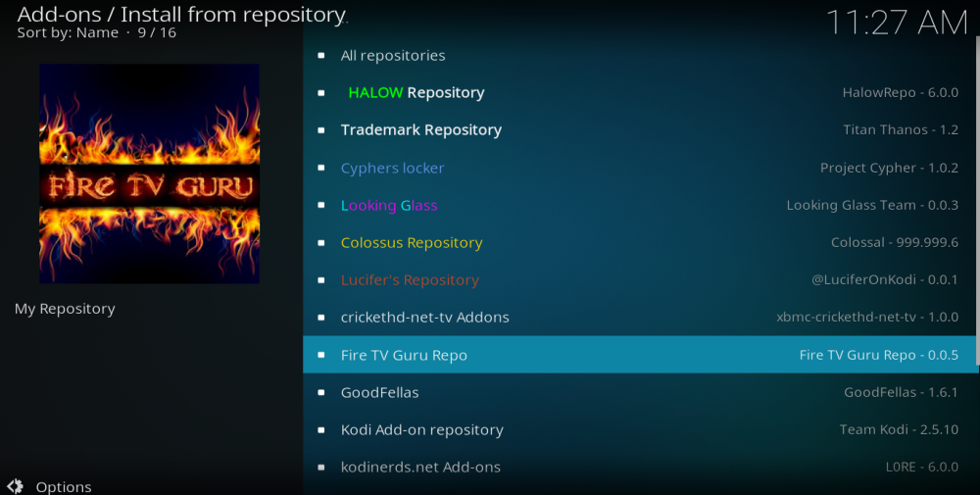Screen dimensions: 980x495
Task: Click bullet icon beside HALOW Repository
Action: pyautogui.click(x=321, y=93)
